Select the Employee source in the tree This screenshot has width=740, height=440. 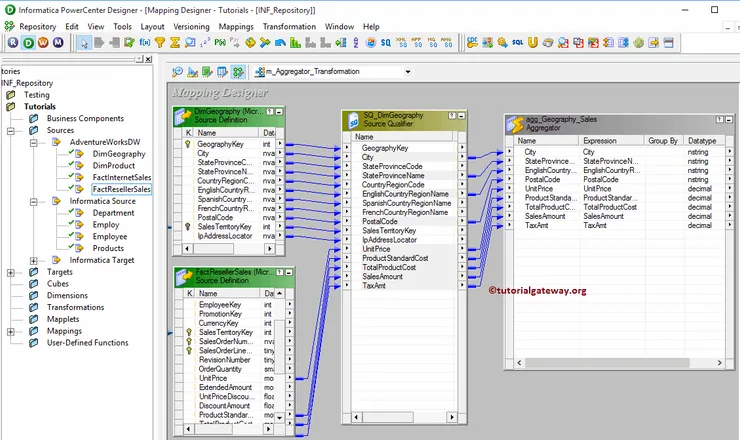(x=110, y=237)
